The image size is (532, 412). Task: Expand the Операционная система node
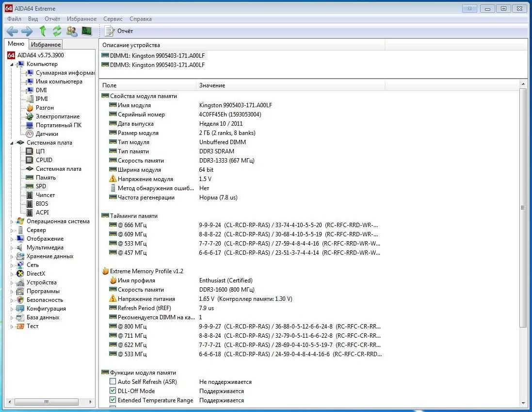pos(12,222)
